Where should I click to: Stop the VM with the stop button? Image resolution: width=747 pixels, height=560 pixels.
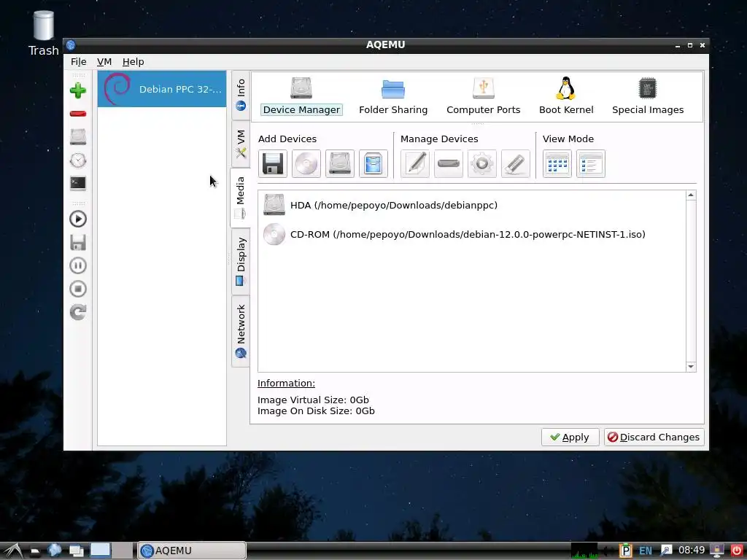coord(78,289)
